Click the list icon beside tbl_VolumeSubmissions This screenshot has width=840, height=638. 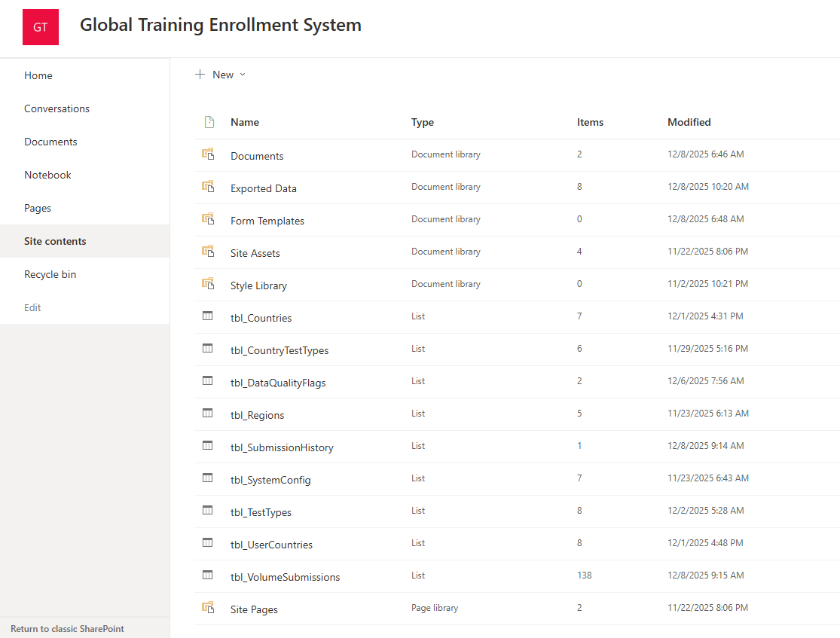(x=208, y=575)
